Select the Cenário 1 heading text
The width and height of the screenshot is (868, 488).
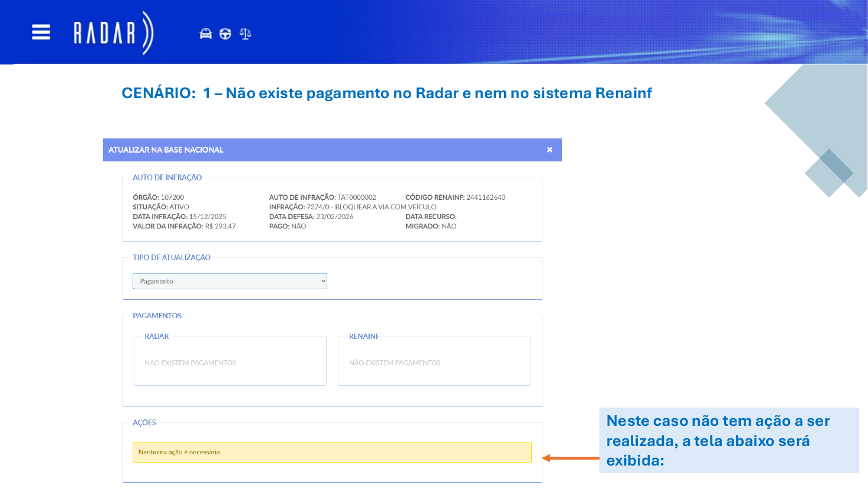click(386, 93)
